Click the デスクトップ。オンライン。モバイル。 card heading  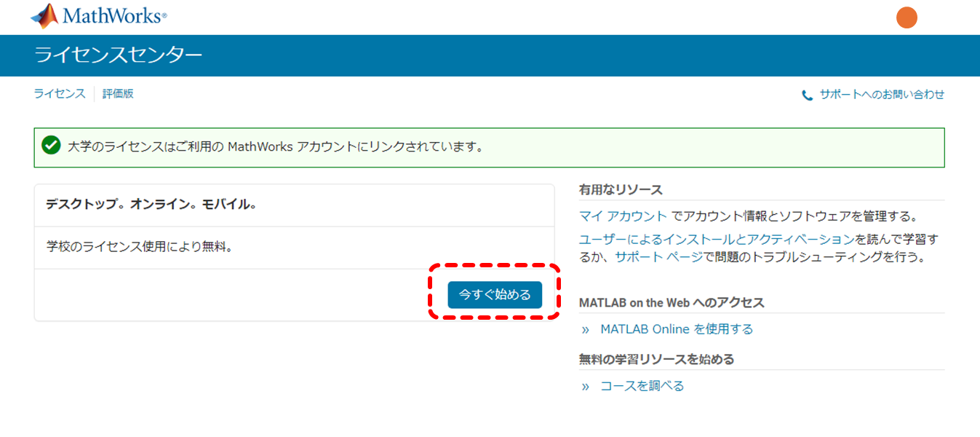(x=151, y=205)
